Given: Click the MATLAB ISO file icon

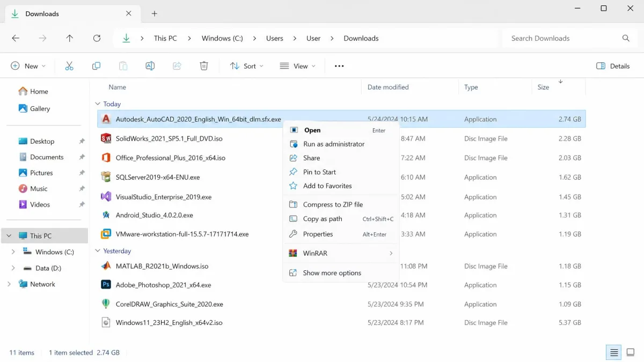Looking at the screenshot, I should (x=106, y=266).
